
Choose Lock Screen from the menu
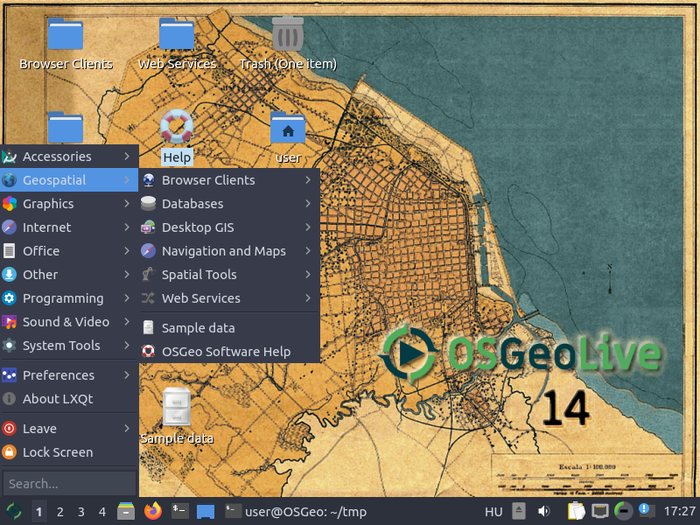[x=58, y=452]
